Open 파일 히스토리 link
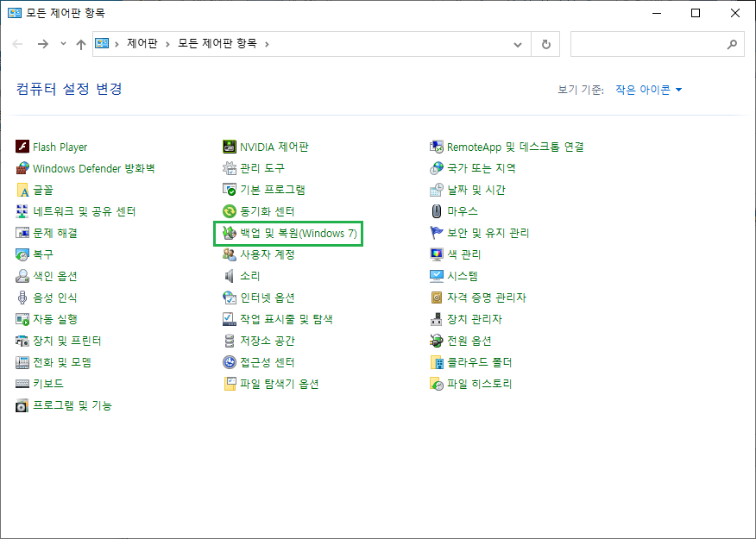The image size is (756, 539). point(479,384)
